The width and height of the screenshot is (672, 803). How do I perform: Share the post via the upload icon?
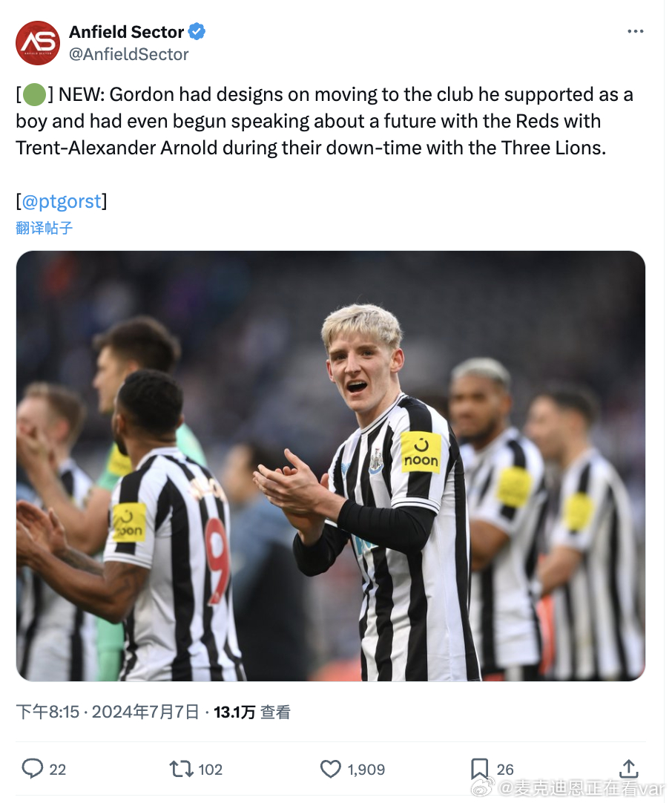628,768
